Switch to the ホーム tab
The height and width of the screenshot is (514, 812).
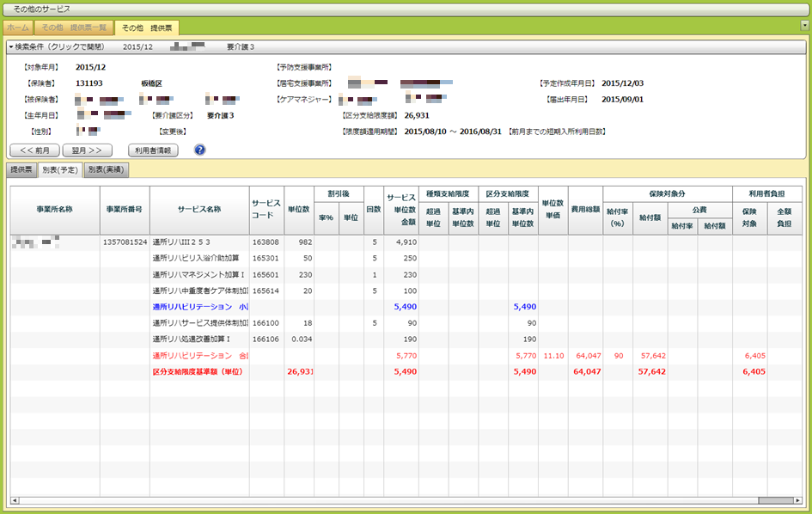click(x=17, y=28)
